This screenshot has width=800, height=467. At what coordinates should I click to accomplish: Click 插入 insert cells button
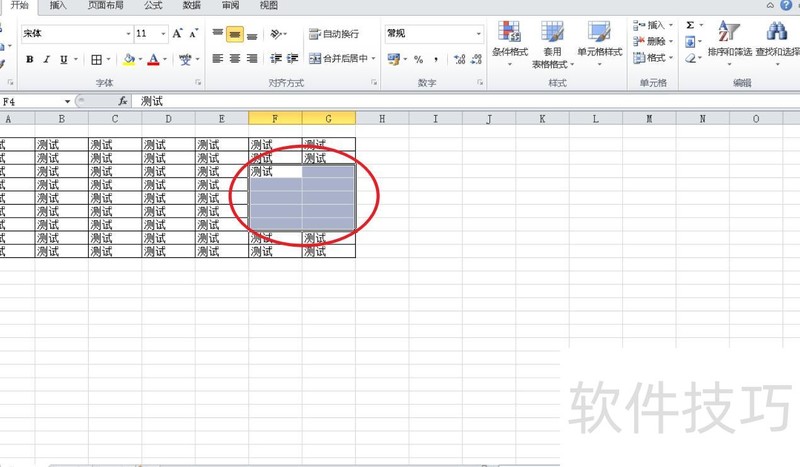tap(653, 25)
